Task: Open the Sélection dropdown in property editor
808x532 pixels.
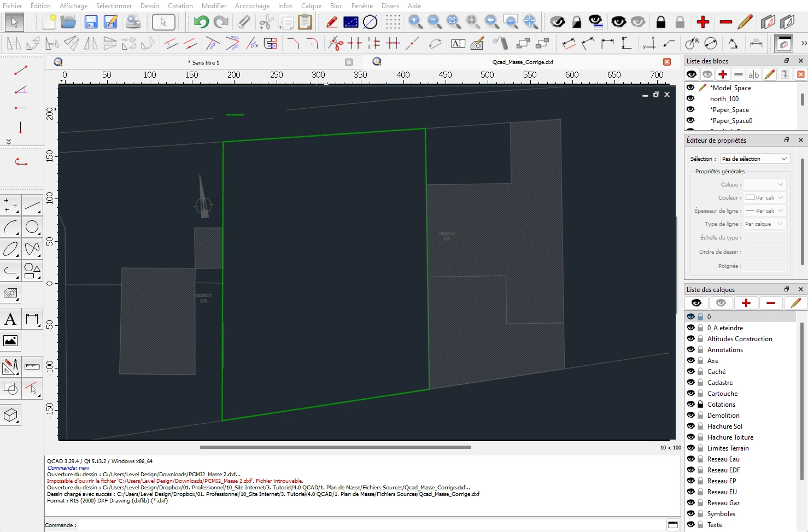Action: coord(754,159)
